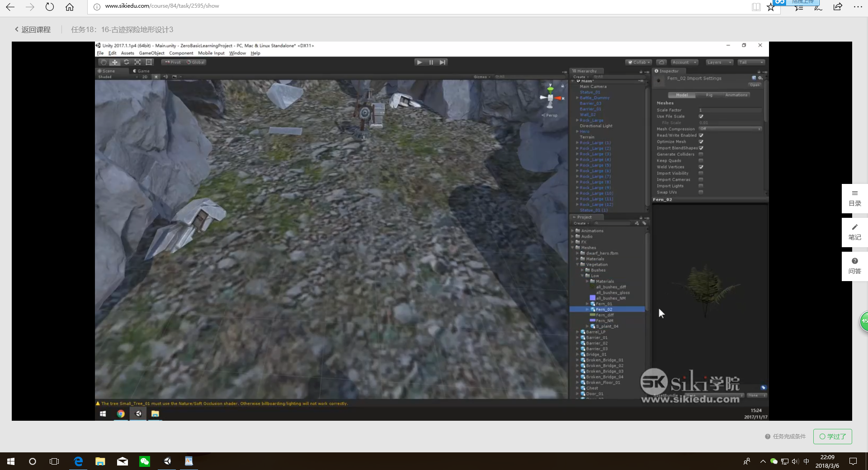Open the asset reference book icon in Inspector

754,78
